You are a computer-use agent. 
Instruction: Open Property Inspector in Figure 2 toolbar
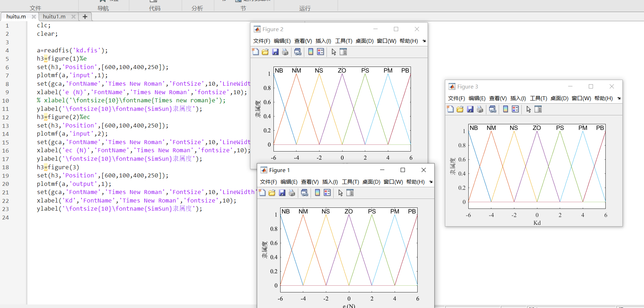click(x=343, y=52)
